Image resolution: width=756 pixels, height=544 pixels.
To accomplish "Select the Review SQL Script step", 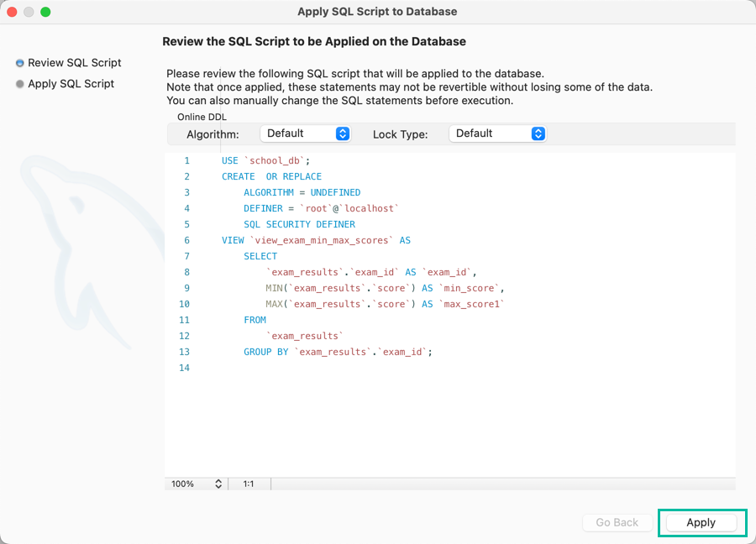I will click(x=69, y=63).
